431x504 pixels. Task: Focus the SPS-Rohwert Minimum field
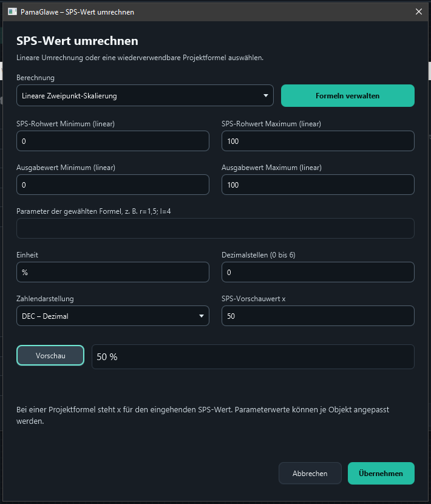[113, 141]
